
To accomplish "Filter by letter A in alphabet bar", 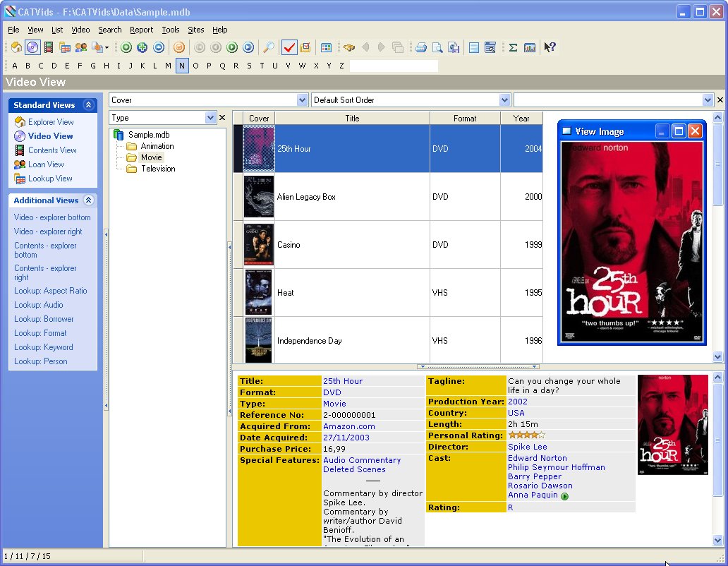I will click(15, 66).
